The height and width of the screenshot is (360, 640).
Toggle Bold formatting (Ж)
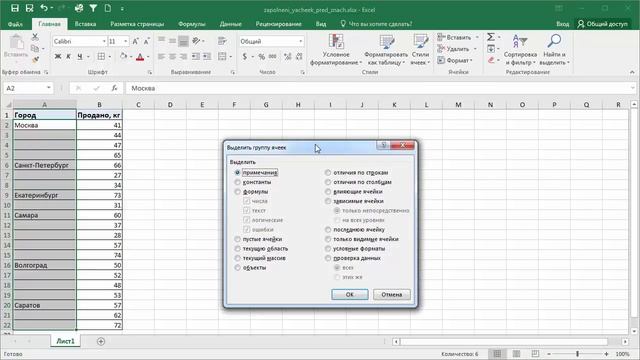(x=58, y=56)
